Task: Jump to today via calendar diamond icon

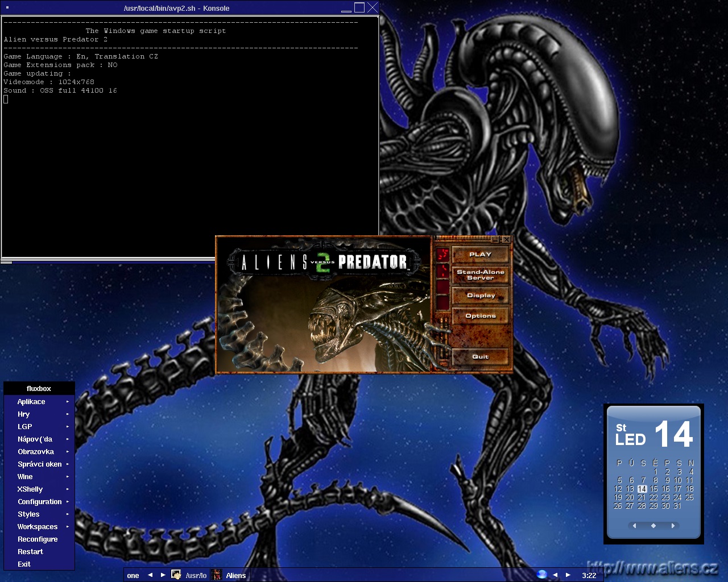Action: (x=653, y=526)
